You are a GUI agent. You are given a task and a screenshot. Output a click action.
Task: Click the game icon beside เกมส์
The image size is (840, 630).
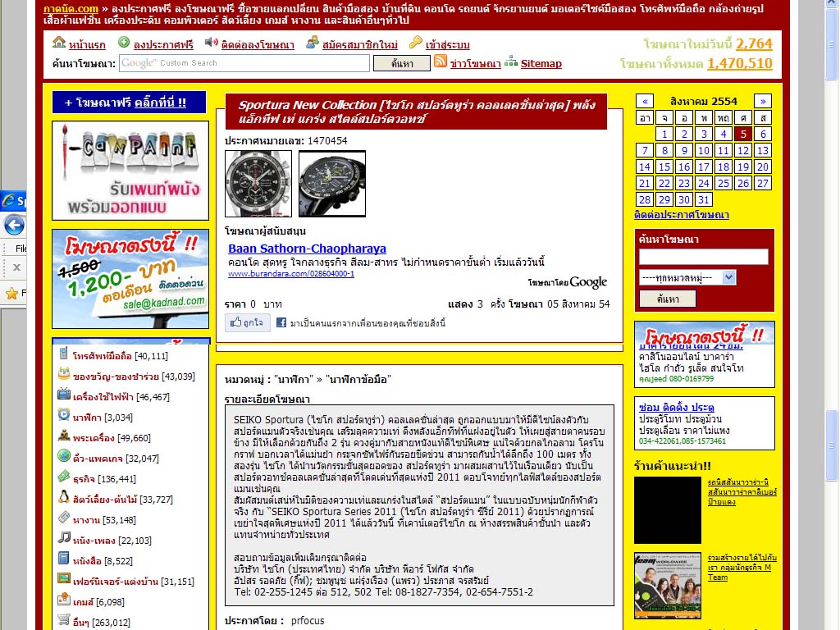tap(64, 599)
